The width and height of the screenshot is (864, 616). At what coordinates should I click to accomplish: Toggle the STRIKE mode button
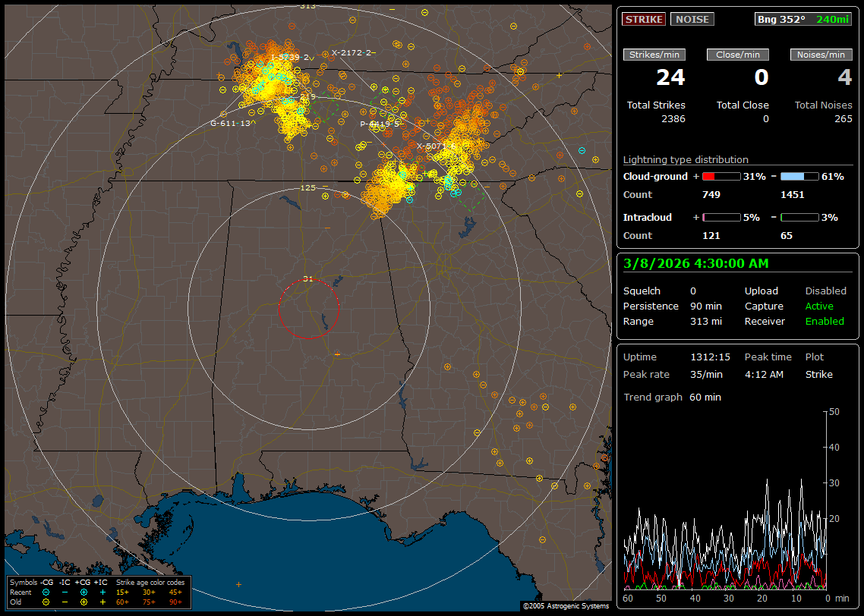[x=644, y=19]
